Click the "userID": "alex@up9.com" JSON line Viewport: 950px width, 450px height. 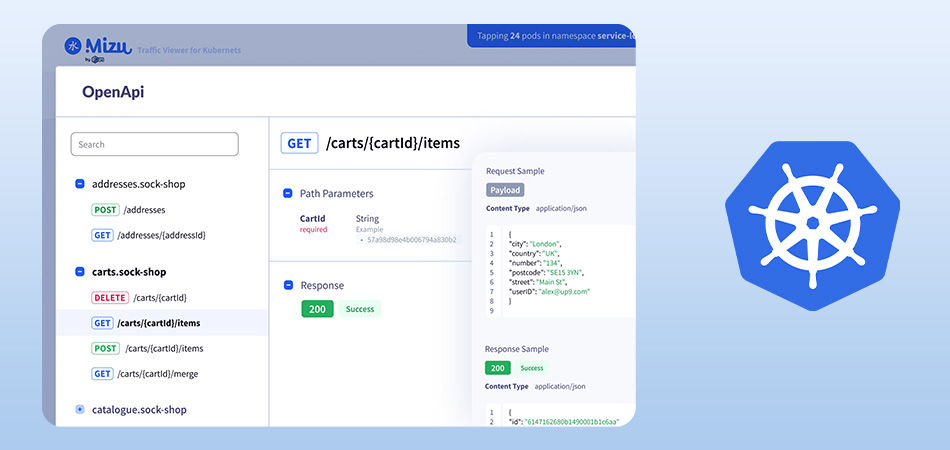[x=550, y=291]
